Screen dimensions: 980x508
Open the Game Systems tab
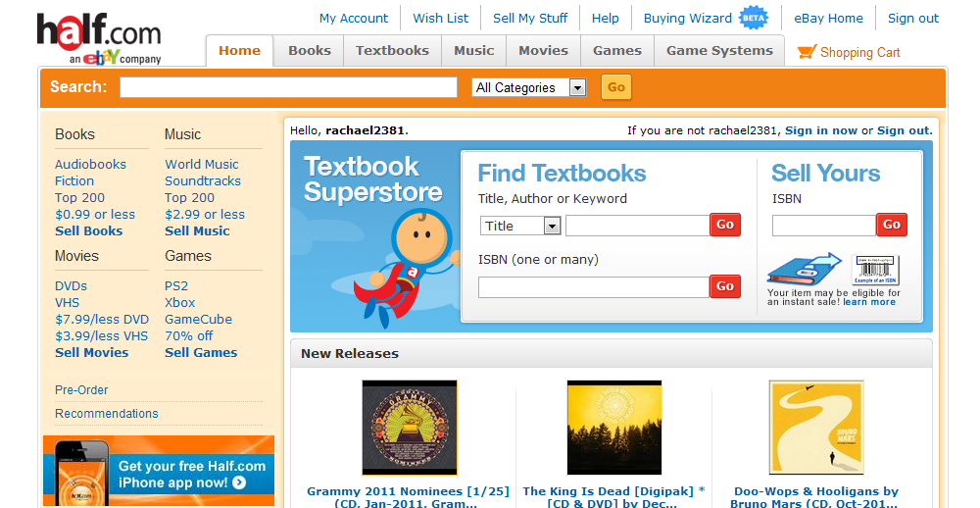pyautogui.click(x=719, y=51)
